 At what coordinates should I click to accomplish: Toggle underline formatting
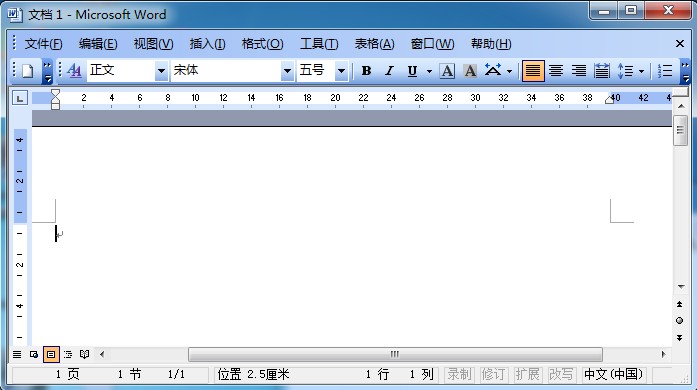[413, 71]
